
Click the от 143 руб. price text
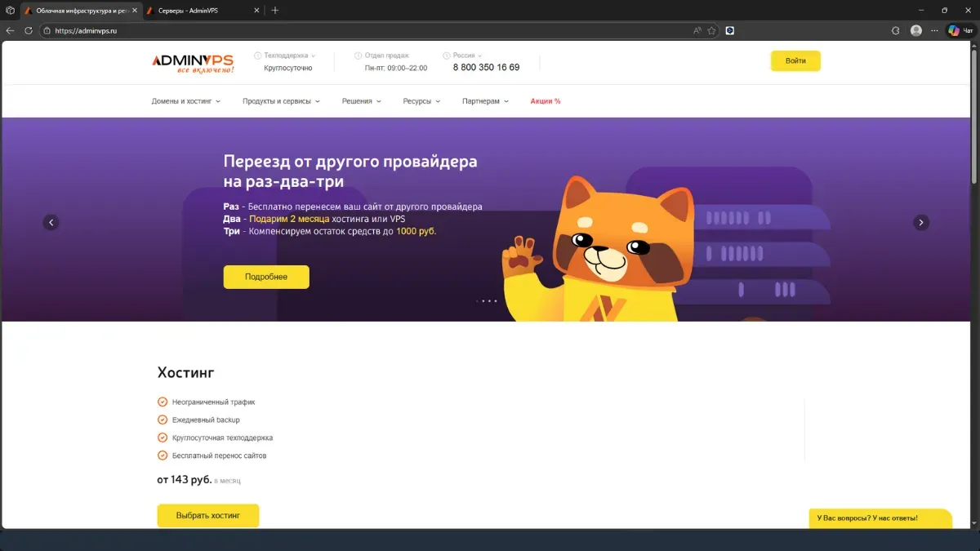click(x=185, y=480)
